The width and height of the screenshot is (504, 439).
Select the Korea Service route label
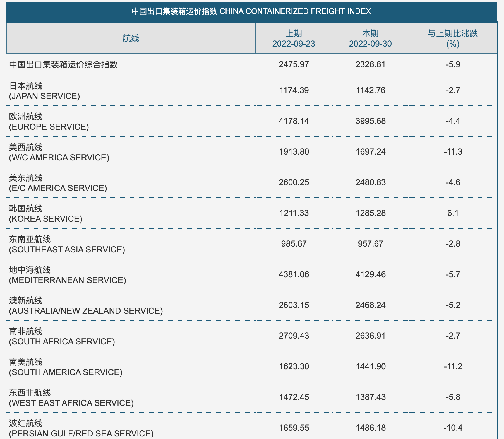[45, 214]
